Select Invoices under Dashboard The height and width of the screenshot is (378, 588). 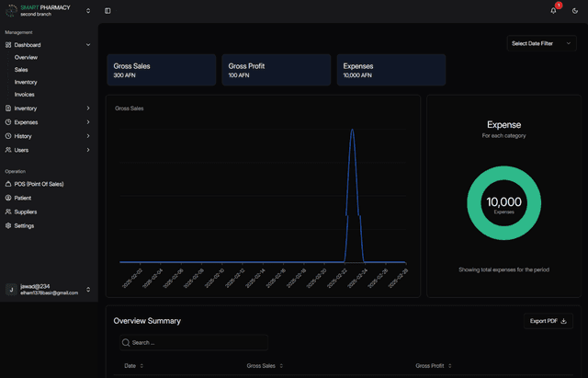(25, 95)
